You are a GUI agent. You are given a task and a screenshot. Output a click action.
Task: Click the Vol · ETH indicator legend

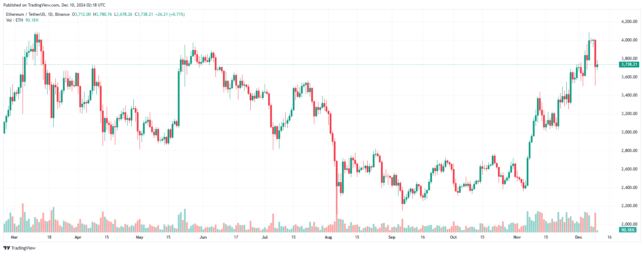point(14,20)
